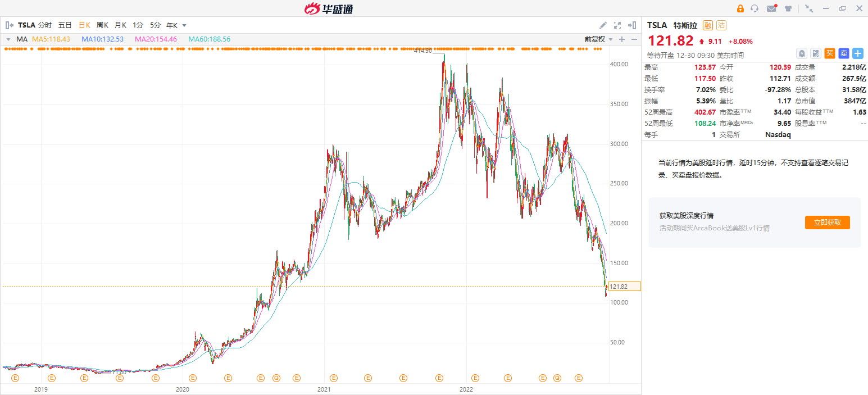Set a price alert with the bell icon
Image resolution: width=868 pixels, height=395 pixels.
coord(802,53)
